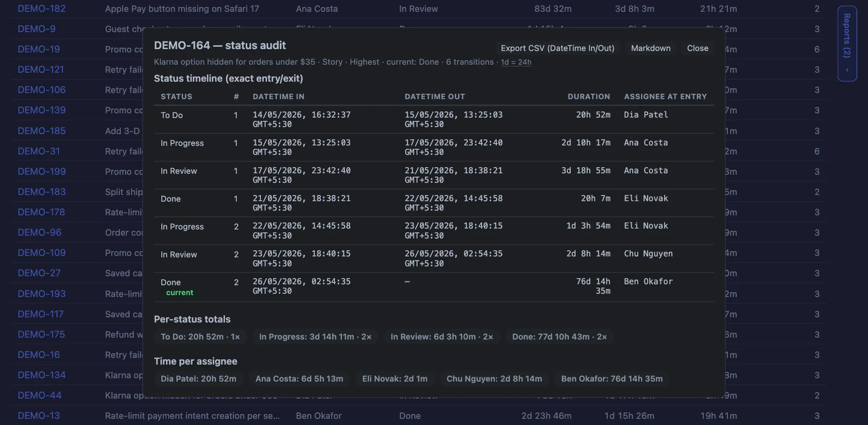The image size is (868, 425).
Task: Open issue link DEMO-44
Action: [40, 395]
